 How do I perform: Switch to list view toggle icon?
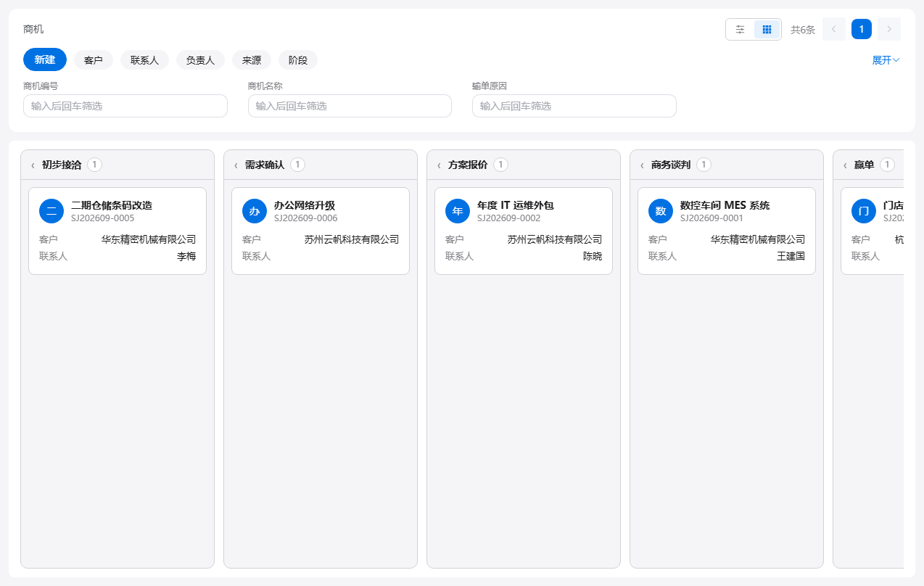[x=740, y=29]
